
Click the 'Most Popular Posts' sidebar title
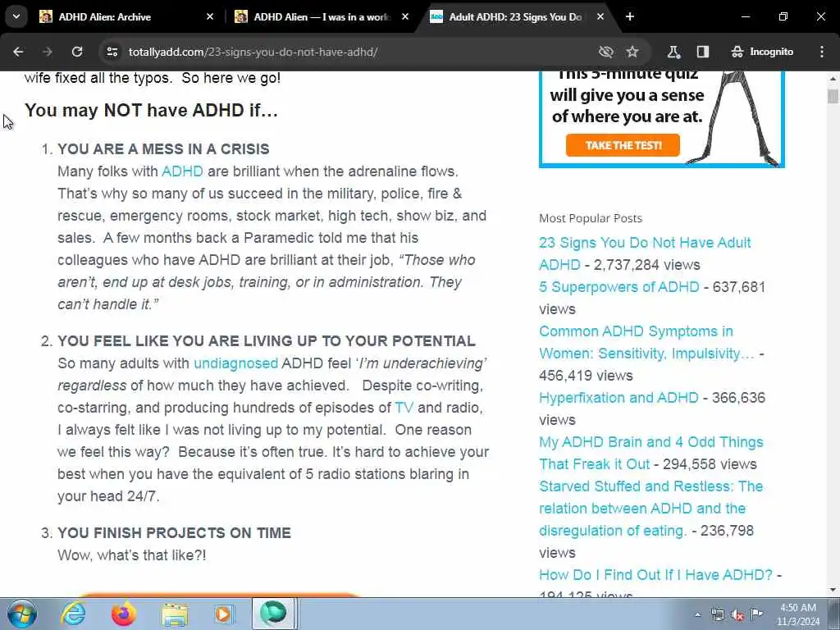click(591, 218)
